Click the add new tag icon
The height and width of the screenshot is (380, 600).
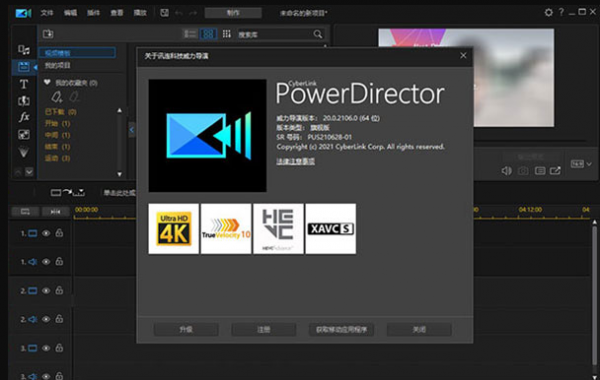click(x=57, y=97)
